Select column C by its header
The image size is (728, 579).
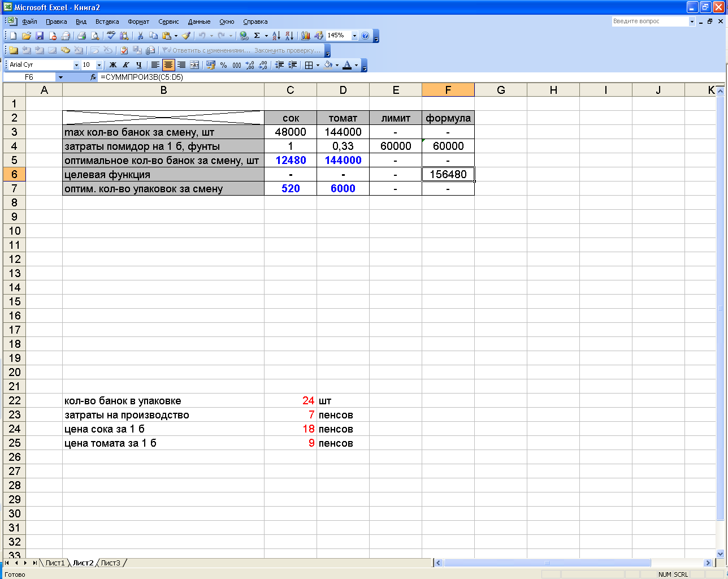pyautogui.click(x=291, y=90)
